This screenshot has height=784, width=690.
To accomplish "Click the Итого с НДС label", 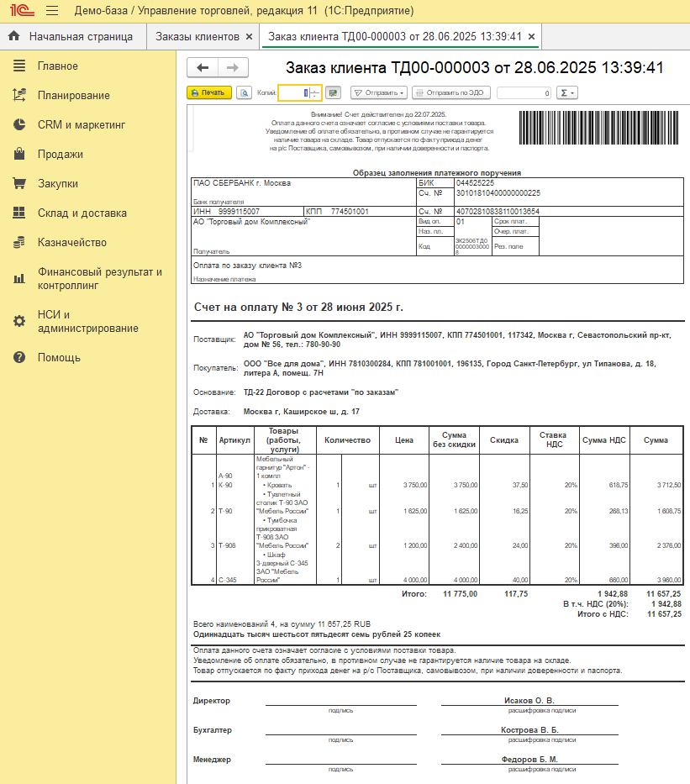I will click(603, 614).
